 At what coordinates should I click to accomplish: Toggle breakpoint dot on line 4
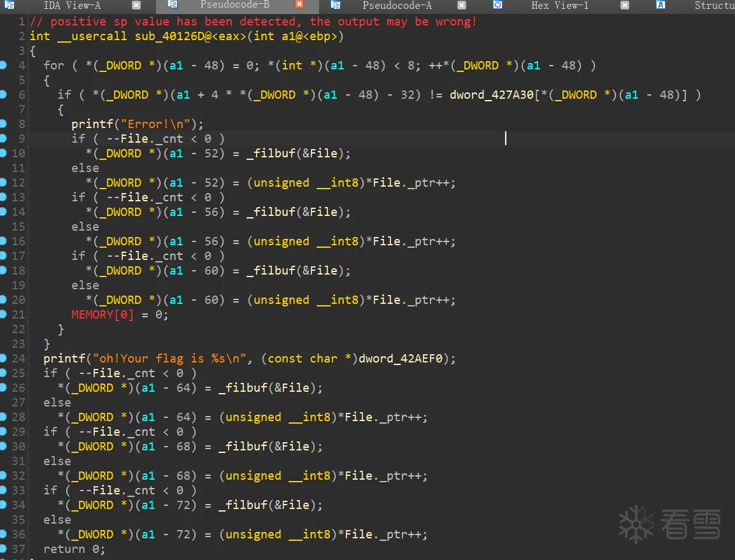pyautogui.click(x=3, y=65)
